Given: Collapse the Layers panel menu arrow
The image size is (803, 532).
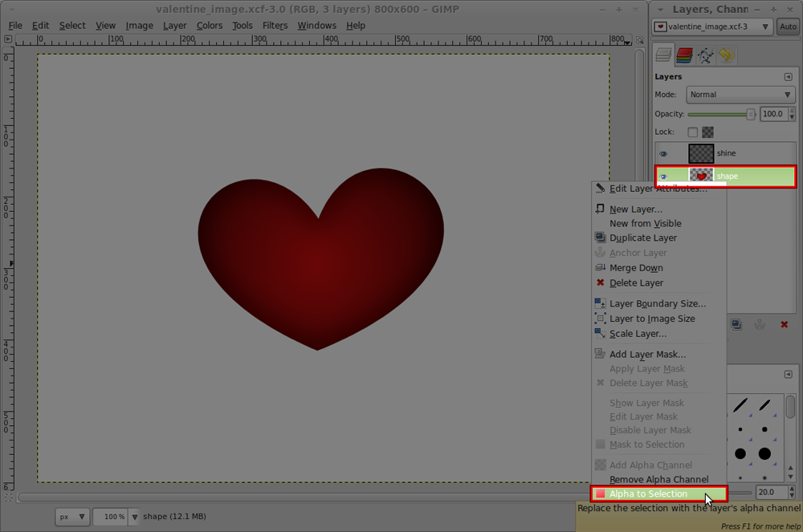Looking at the screenshot, I should [790, 76].
